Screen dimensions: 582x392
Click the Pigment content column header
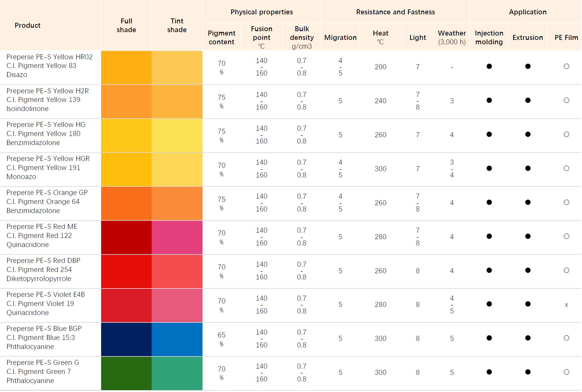(222, 37)
